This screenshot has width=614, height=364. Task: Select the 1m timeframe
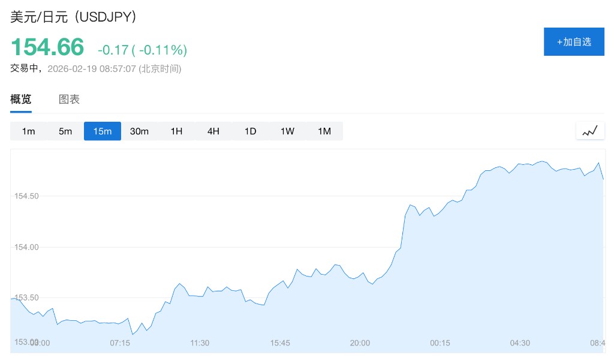(x=29, y=131)
